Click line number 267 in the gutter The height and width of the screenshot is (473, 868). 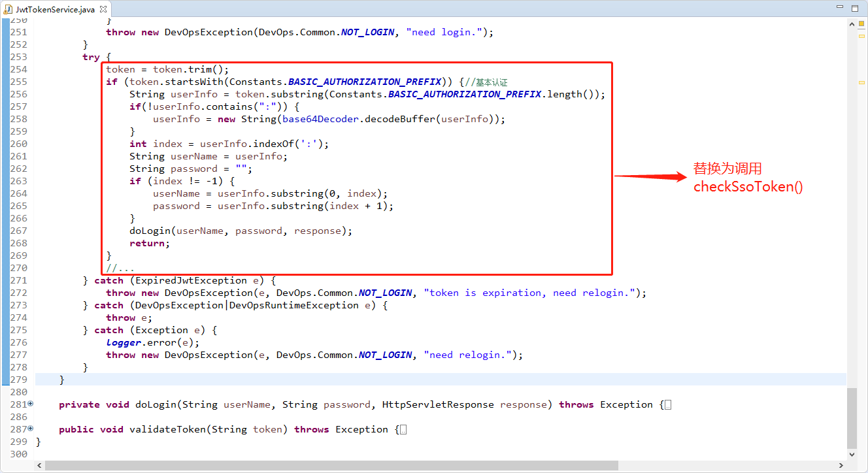point(19,231)
